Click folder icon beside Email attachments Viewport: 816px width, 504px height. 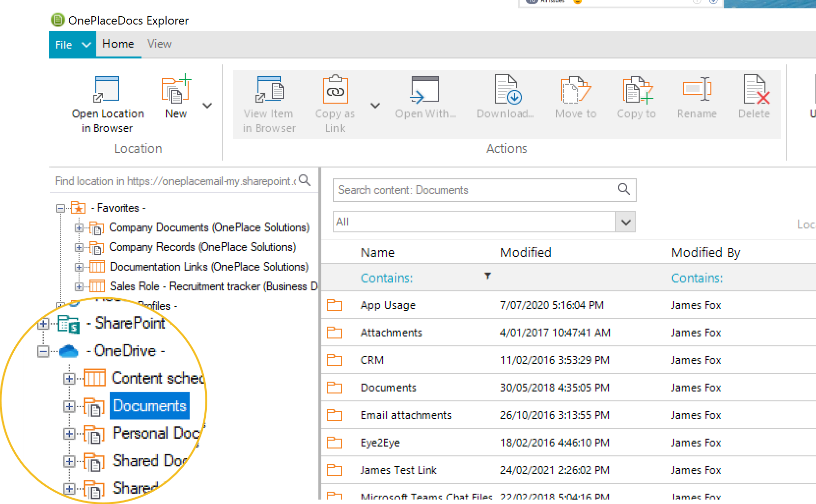[x=335, y=415]
